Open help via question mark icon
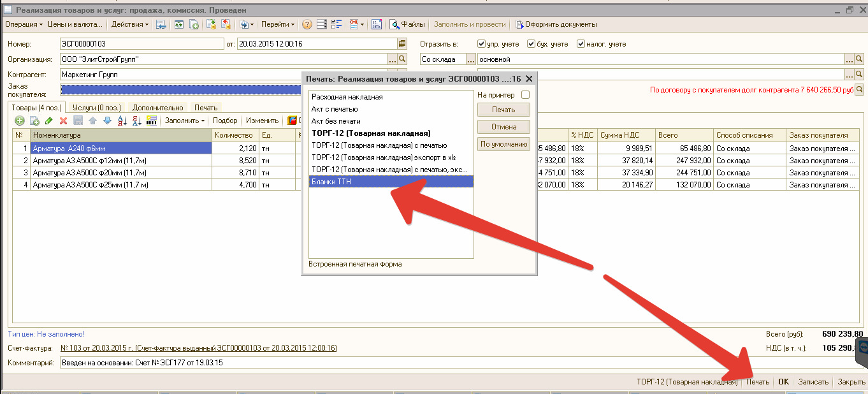 [x=307, y=25]
